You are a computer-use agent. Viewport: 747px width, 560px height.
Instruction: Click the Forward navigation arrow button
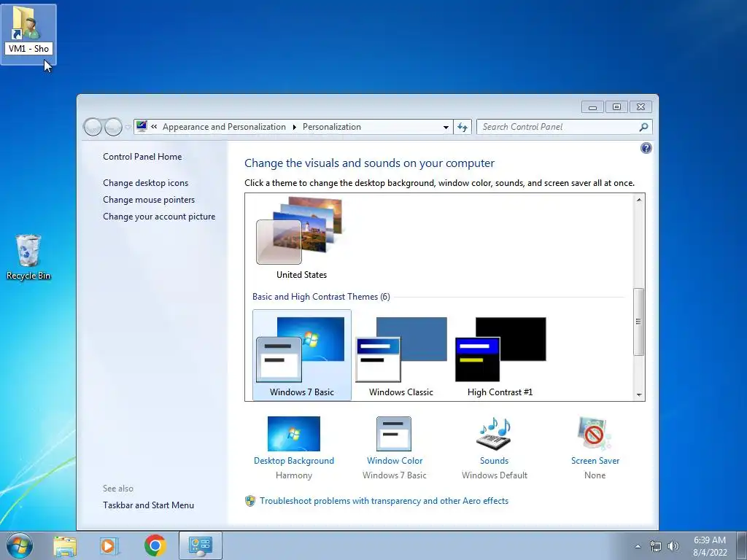(x=113, y=127)
